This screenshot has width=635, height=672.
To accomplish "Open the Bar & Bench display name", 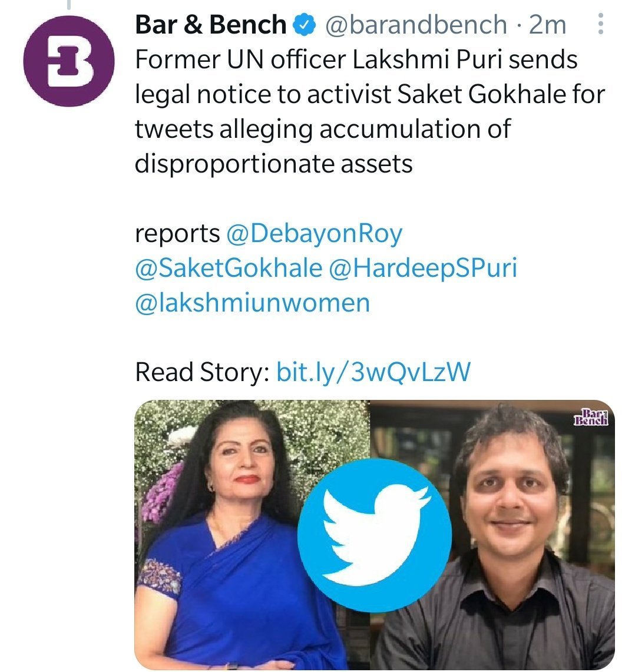I will [x=210, y=24].
